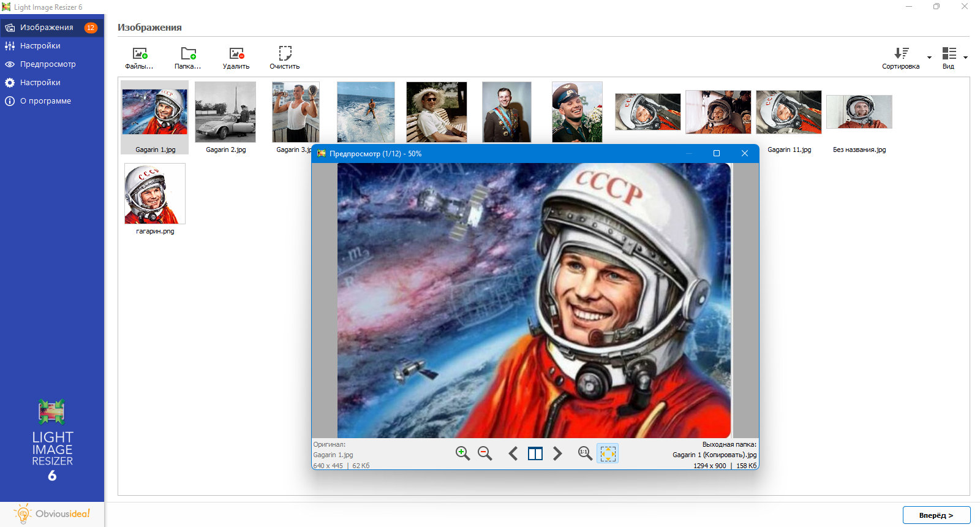Image resolution: width=980 pixels, height=527 pixels.
Task: Go to previous image in preview
Action: [x=513, y=453]
